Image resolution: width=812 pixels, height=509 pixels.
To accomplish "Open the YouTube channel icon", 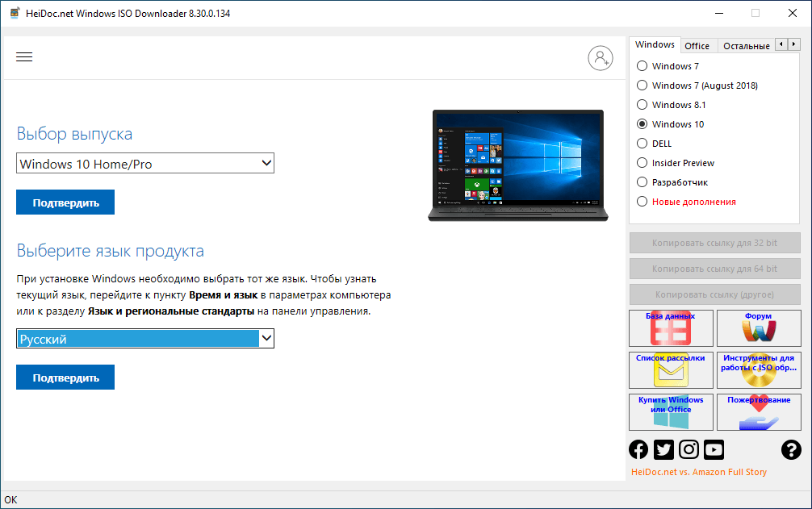I will [714, 449].
